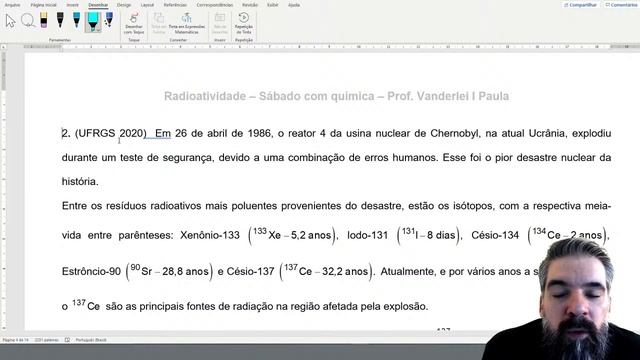Switch to the Página Inicial tab

click(x=44, y=5)
